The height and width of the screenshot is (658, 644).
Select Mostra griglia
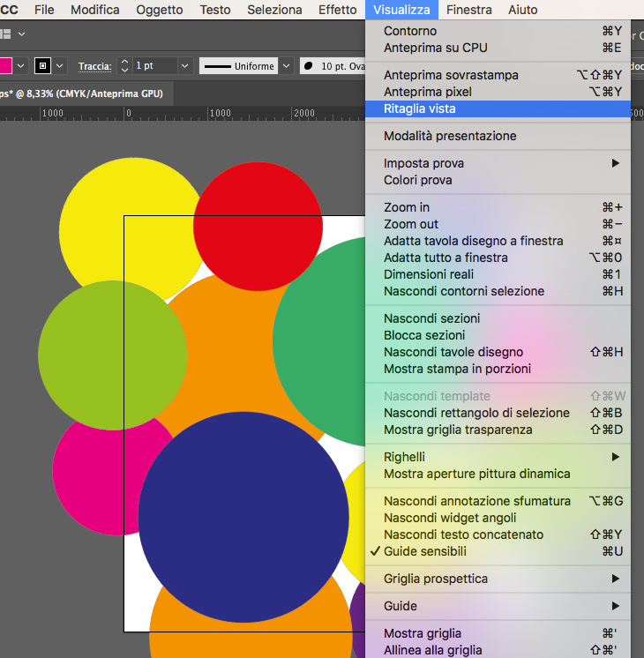498,633
